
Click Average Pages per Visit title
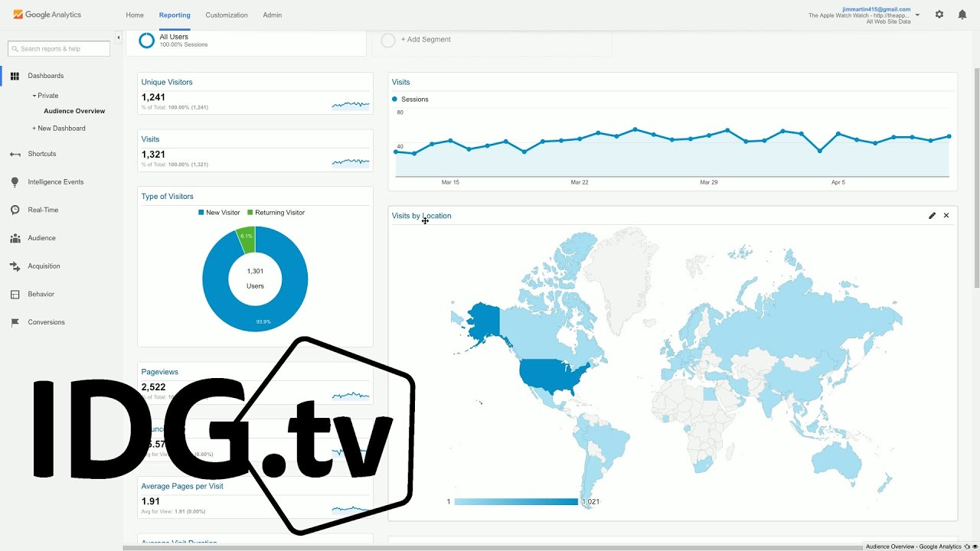(x=182, y=486)
